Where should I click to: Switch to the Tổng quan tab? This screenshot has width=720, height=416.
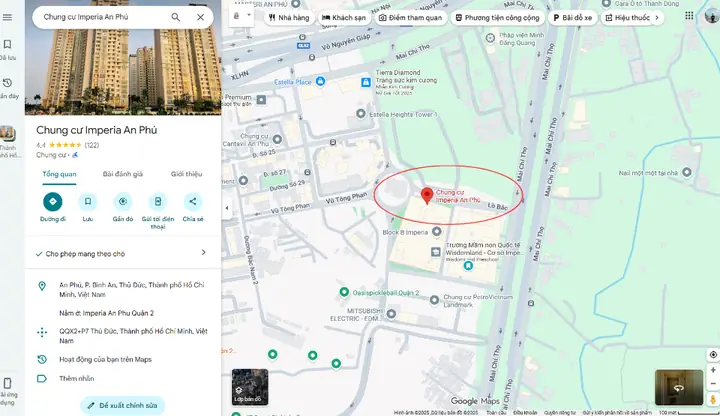click(59, 174)
